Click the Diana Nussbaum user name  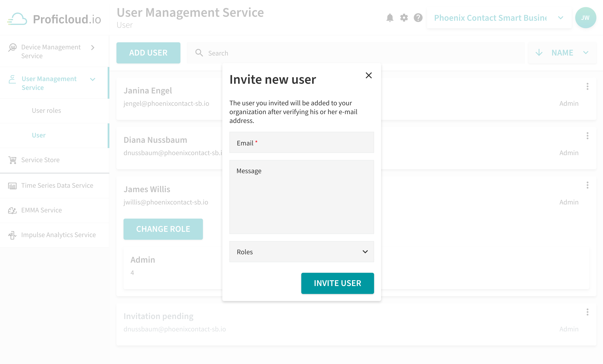tap(155, 140)
